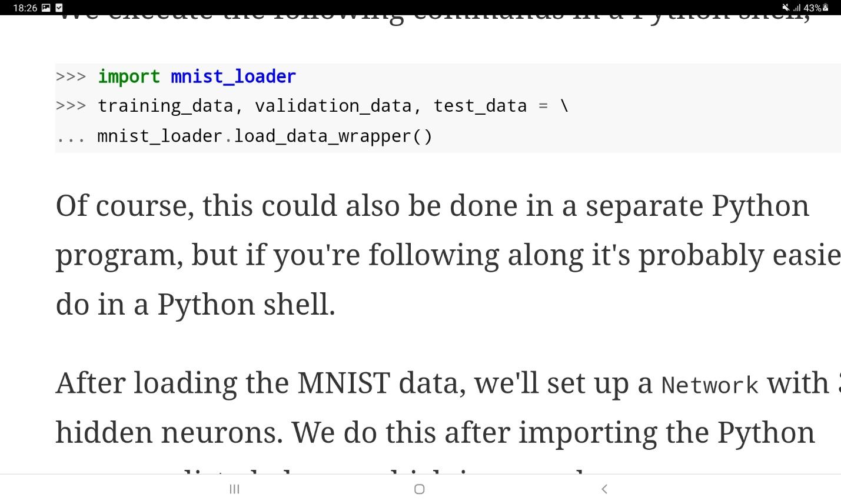Click the word 'MNIST' in the paragraph
The width and height of the screenshot is (841, 504).
coord(344,383)
